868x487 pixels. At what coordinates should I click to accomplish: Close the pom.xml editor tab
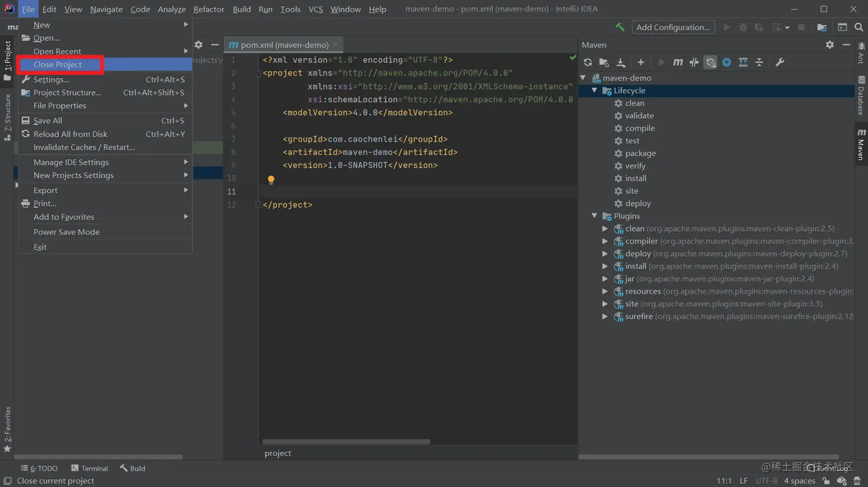click(x=336, y=45)
